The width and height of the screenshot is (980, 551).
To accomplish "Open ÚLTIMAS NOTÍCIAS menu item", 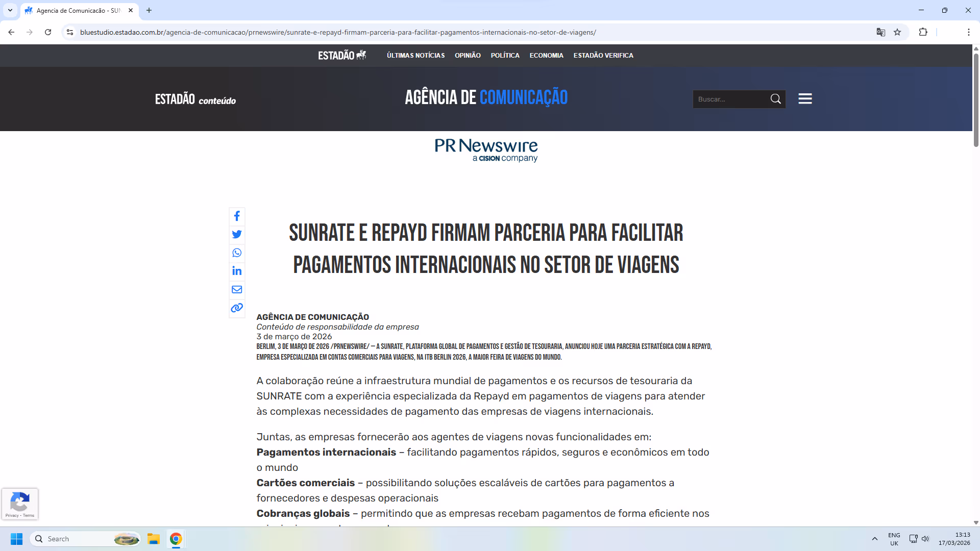I will (x=415, y=55).
